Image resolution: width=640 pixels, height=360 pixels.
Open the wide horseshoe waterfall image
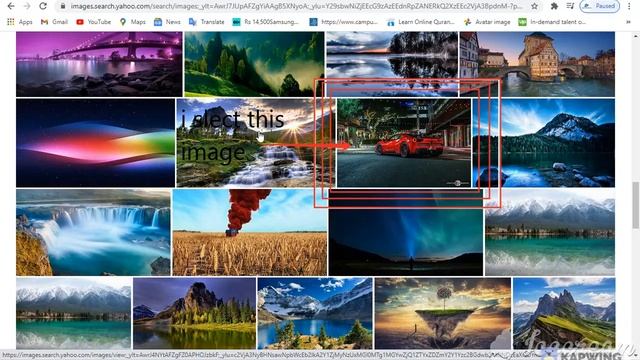pyautogui.click(x=93, y=232)
